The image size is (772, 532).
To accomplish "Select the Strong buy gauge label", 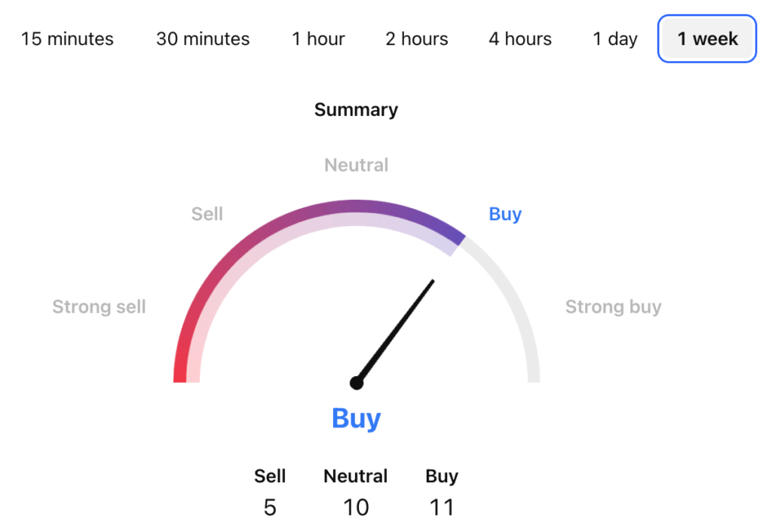I will pyautogui.click(x=613, y=307).
